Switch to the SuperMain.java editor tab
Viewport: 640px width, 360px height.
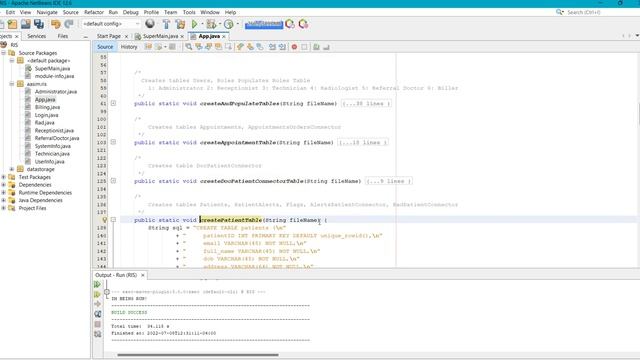tap(160, 36)
